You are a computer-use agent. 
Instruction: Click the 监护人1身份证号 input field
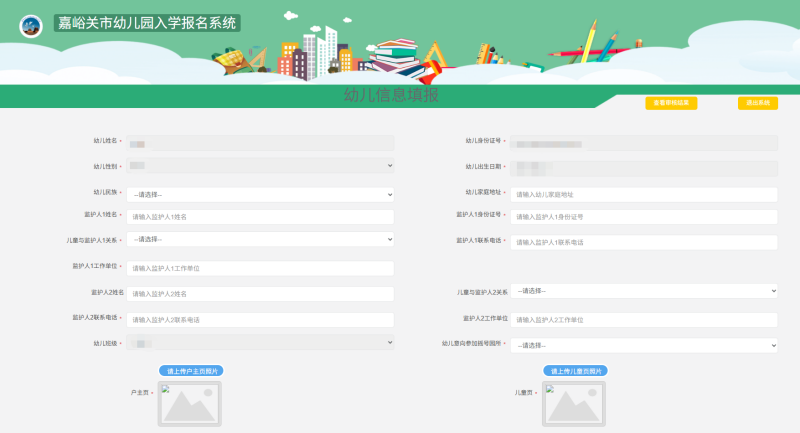tap(644, 217)
